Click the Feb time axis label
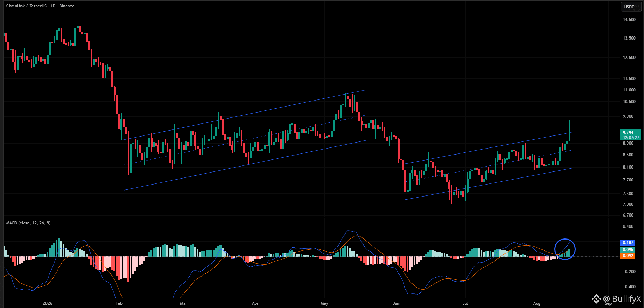644x308 pixels. tap(119, 303)
